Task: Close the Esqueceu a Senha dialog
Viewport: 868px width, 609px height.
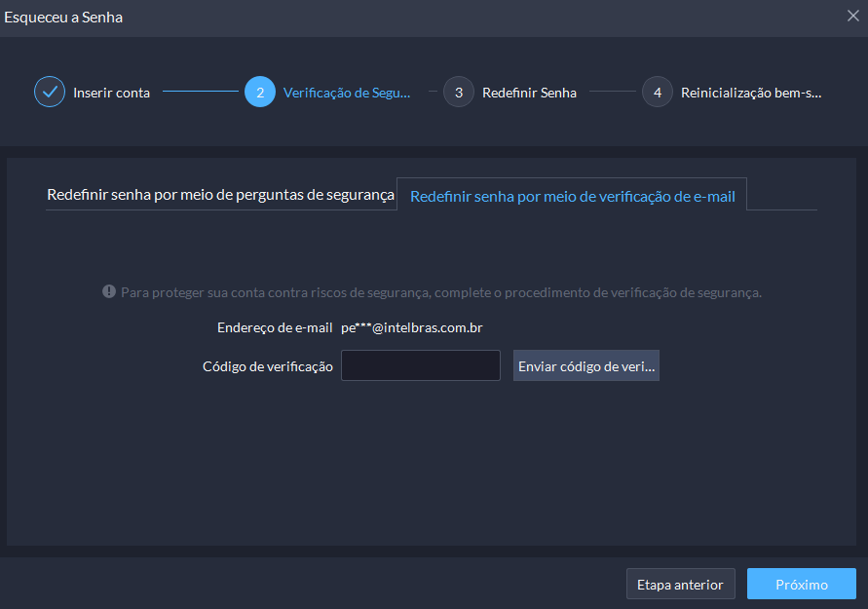Action: [853, 16]
